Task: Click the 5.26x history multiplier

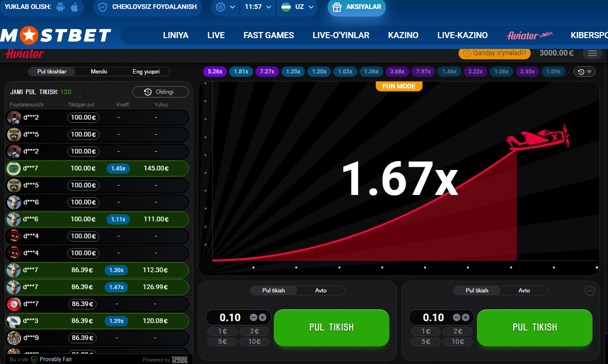Action: point(215,72)
